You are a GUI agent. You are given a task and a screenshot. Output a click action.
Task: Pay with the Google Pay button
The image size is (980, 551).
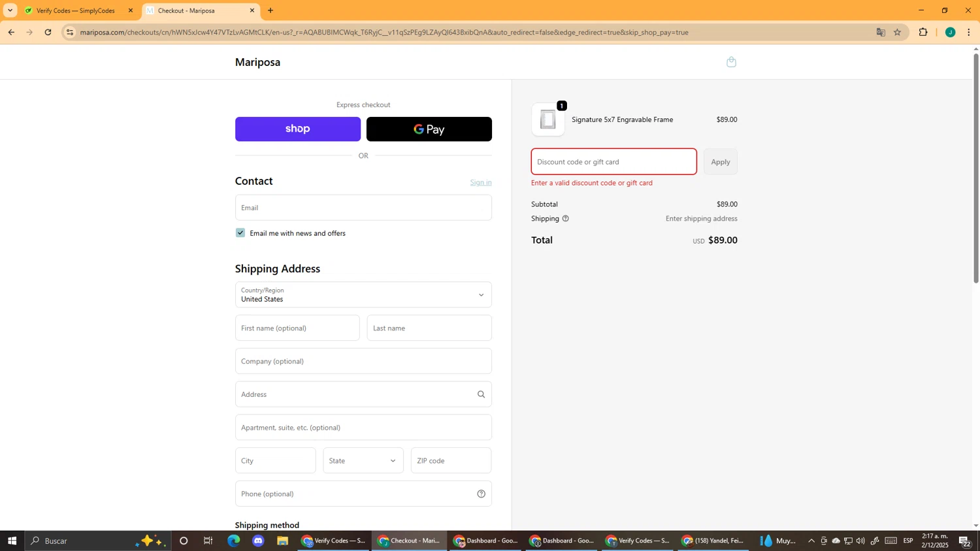pos(429,129)
